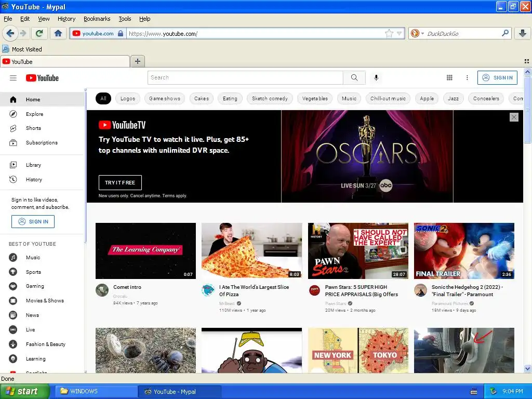Go back with the browser back arrow
Viewport: 532px width, 399px height.
(10, 33)
